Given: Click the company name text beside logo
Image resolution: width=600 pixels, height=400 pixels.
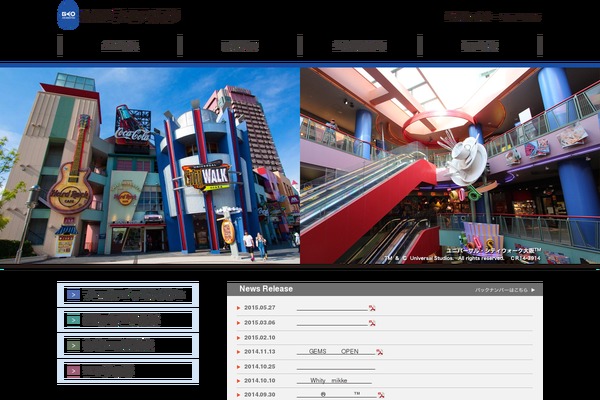Looking at the screenshot, I should coord(131,16).
